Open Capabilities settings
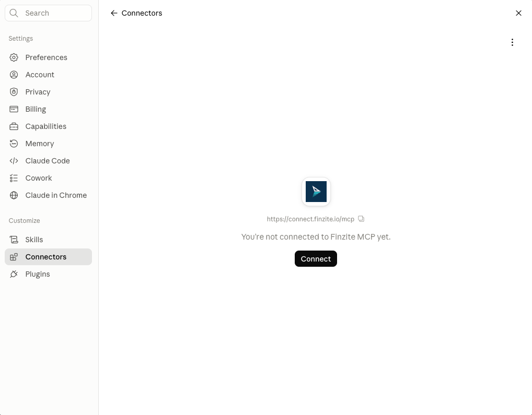Viewport: 532px width, 415px height. 48,126
